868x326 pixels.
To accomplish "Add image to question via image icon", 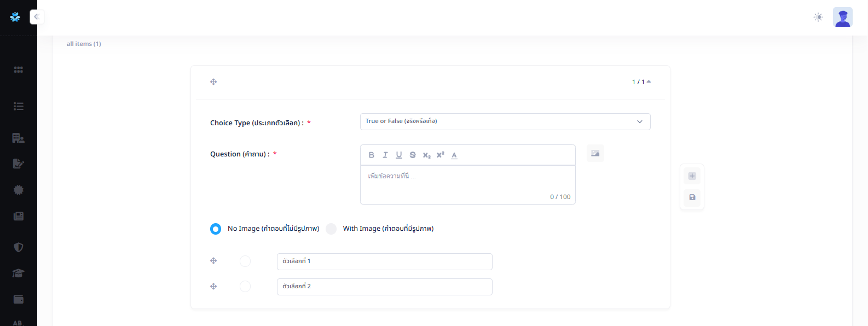I will (x=595, y=154).
